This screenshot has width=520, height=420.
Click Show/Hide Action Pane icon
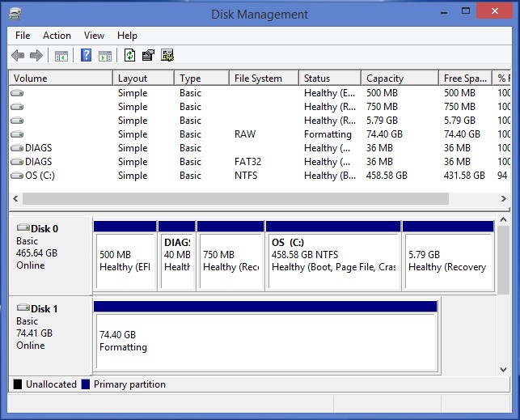coord(105,55)
